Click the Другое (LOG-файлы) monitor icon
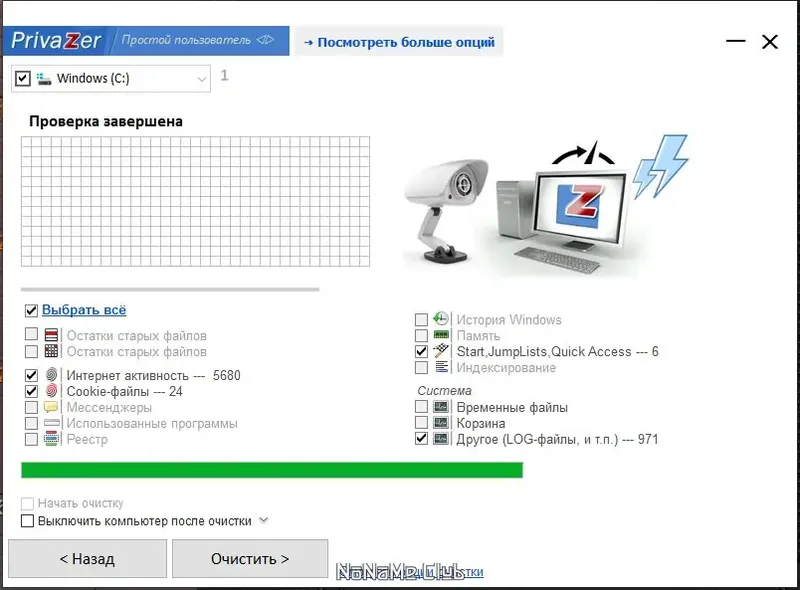 (x=441, y=438)
